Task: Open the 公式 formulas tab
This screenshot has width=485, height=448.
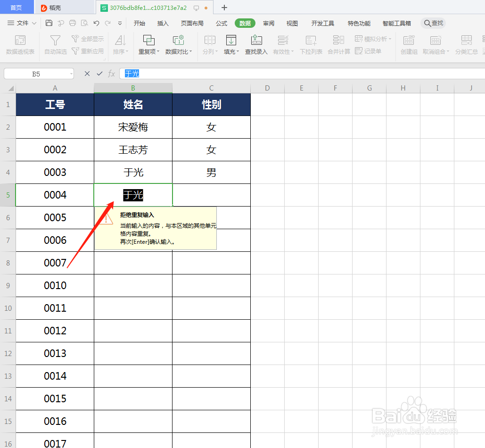Action: [x=222, y=23]
